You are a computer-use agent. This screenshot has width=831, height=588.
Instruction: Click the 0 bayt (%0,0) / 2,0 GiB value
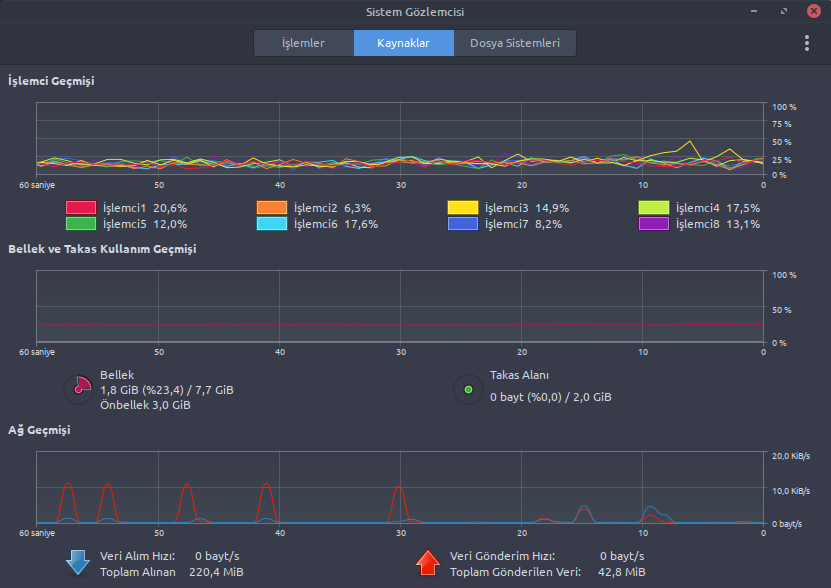pos(551,397)
